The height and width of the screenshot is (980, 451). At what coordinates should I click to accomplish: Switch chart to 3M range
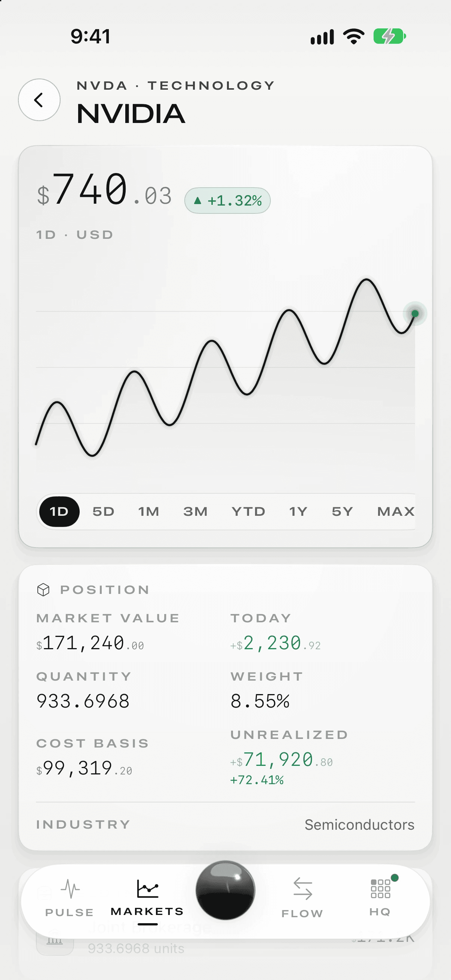pyautogui.click(x=196, y=512)
